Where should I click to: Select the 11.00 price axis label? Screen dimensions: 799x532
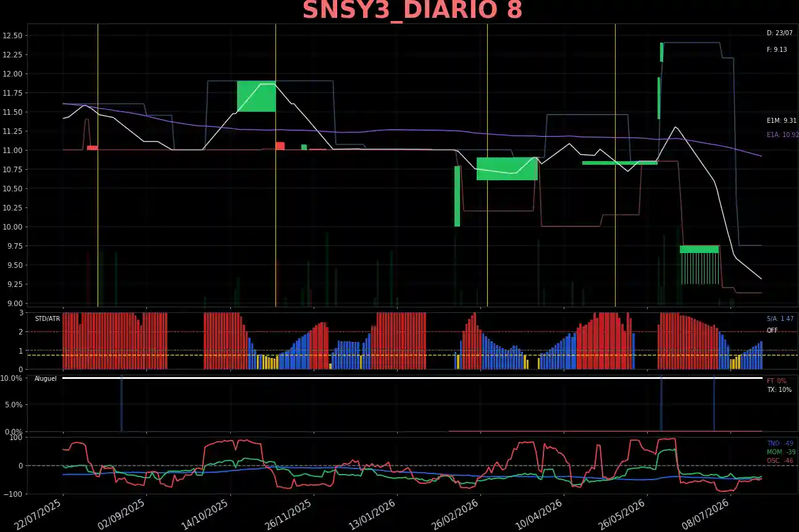click(x=13, y=151)
